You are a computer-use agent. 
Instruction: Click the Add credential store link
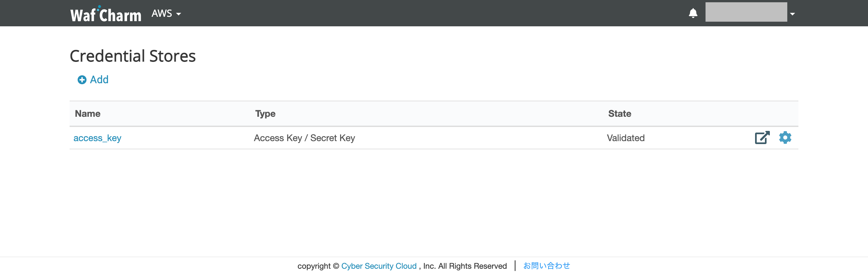(x=93, y=80)
